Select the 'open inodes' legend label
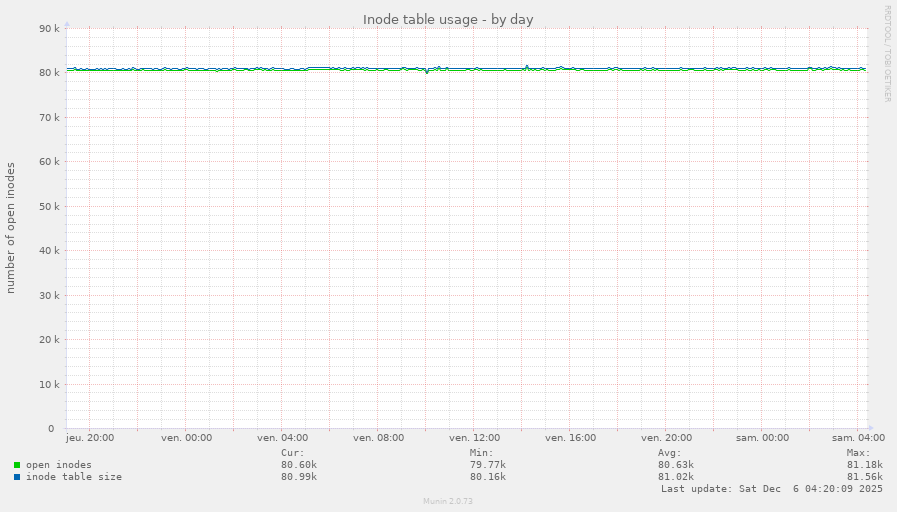 click(x=58, y=465)
